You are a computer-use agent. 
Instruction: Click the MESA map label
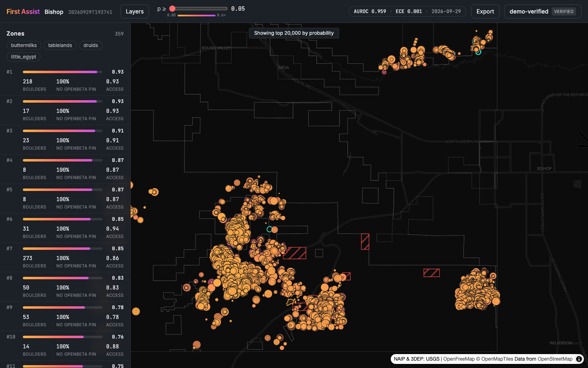[284, 67]
